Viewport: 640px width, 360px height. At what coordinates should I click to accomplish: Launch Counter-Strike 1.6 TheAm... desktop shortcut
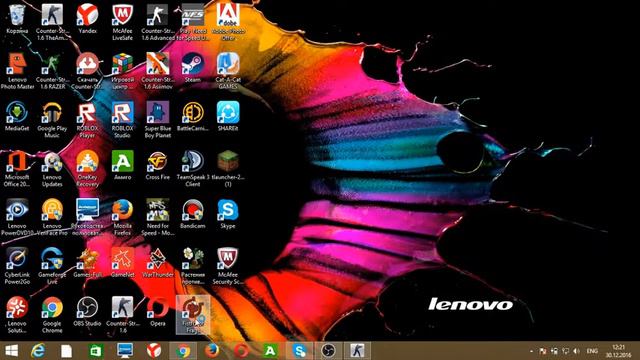52,22
